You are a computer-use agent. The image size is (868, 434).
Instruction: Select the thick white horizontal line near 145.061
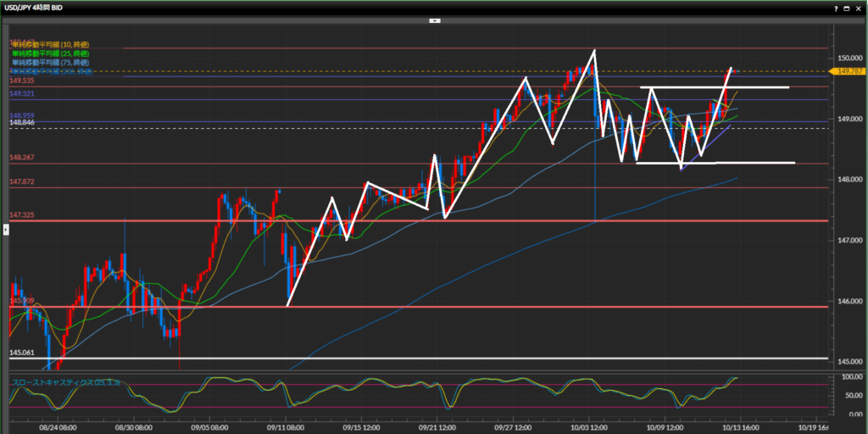(x=424, y=358)
